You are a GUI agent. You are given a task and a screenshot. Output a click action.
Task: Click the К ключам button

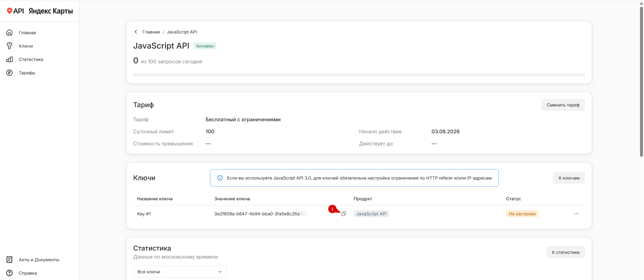[x=569, y=178]
